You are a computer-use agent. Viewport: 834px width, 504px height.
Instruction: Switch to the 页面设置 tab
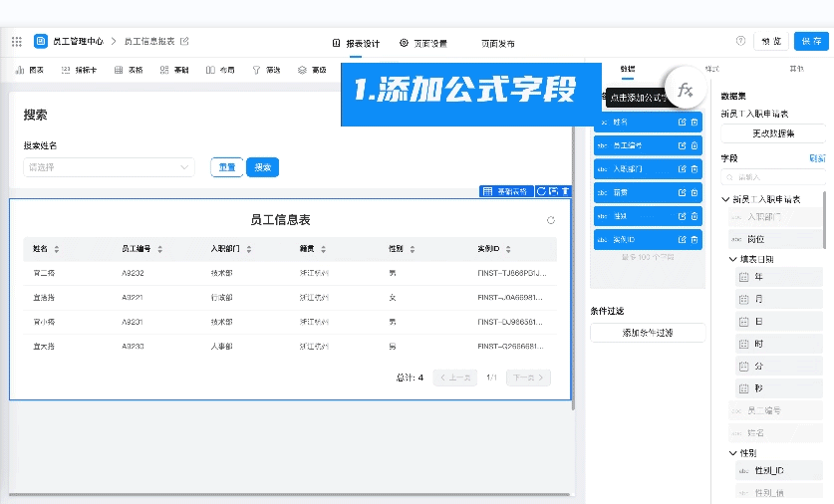[423, 43]
